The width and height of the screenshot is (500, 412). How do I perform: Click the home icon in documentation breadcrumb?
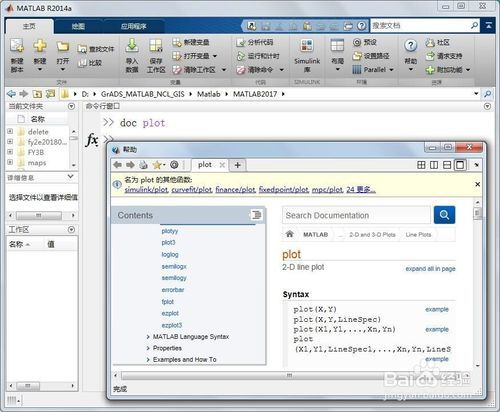pos(290,234)
